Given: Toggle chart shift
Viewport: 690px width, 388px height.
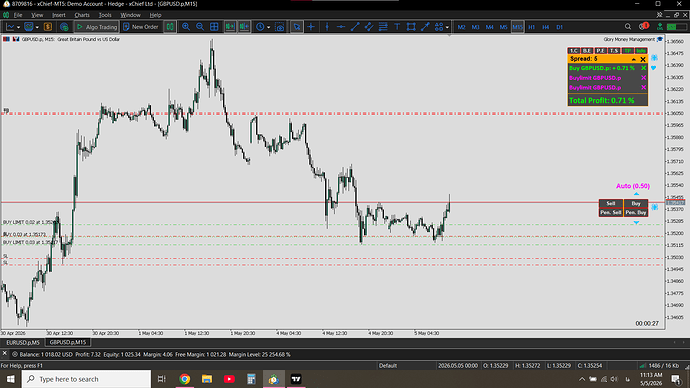Looking at the screenshot, I should pos(244,27).
